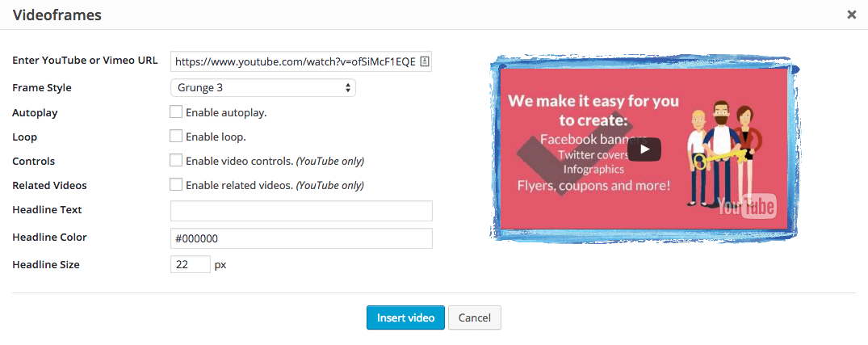Screen dimensions: 868x345
Task: Focus the Headline Text field
Action: 301,211
